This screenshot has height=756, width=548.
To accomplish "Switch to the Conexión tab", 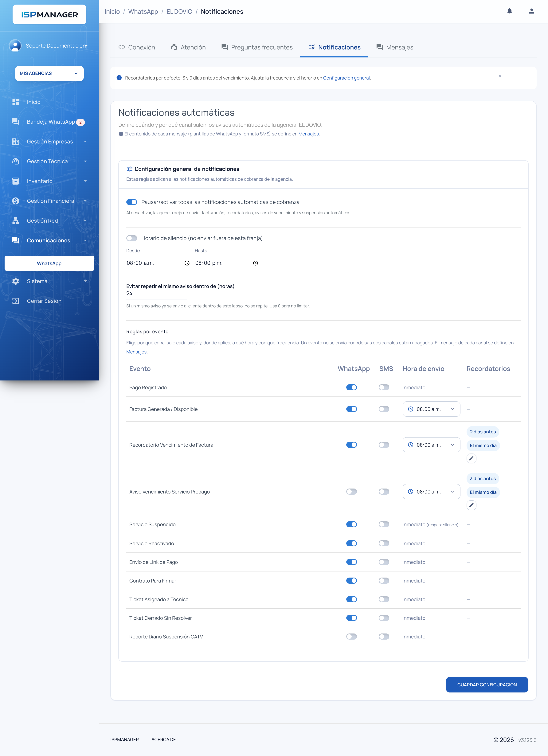I will (x=137, y=47).
